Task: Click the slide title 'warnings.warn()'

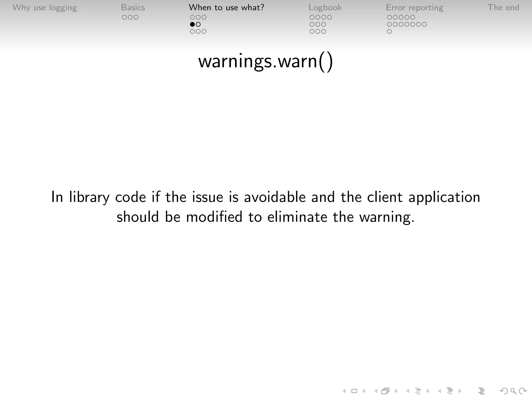Action: click(x=265, y=62)
